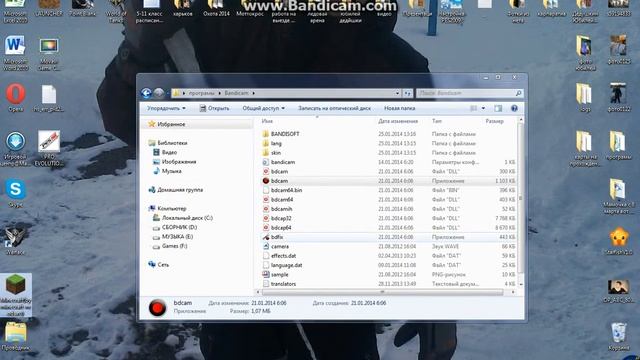Toggle the preview pane icon in toolbar
Screen dimensions: 640x360
pos(498,108)
